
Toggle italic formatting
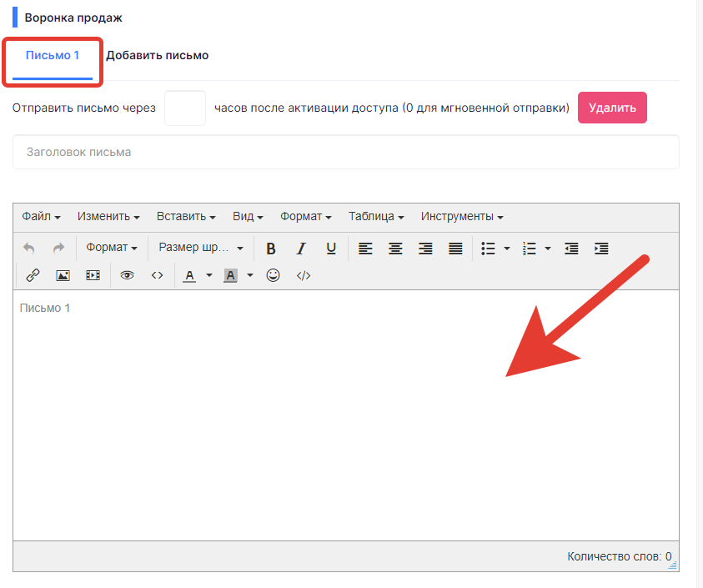(301, 248)
